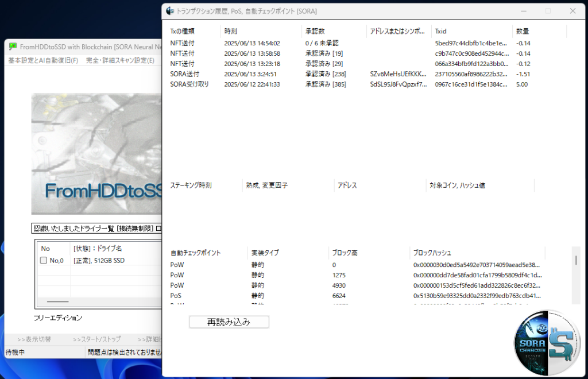The image size is (588, 379).
Task: Open 基本設定とAI自動復旧(F) menu
Action: [x=43, y=60]
